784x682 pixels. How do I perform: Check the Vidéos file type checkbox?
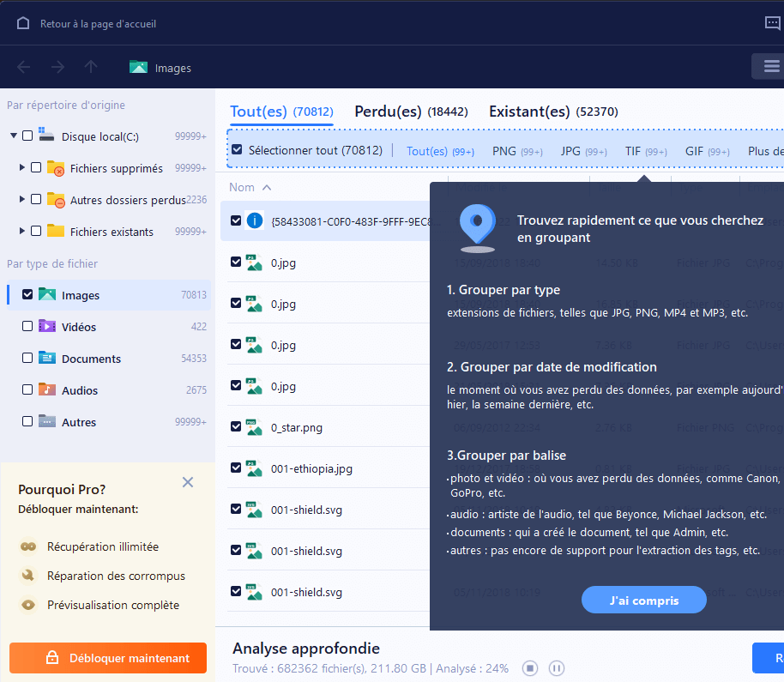tap(27, 327)
